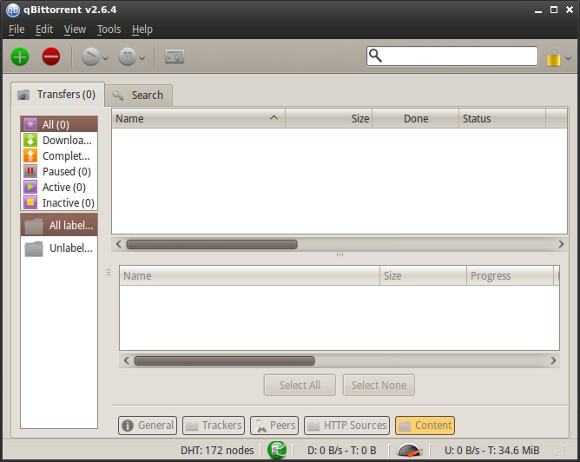Image resolution: width=580 pixels, height=462 pixels.
Task: Minimize the qBittorrent window
Action: tap(538, 10)
